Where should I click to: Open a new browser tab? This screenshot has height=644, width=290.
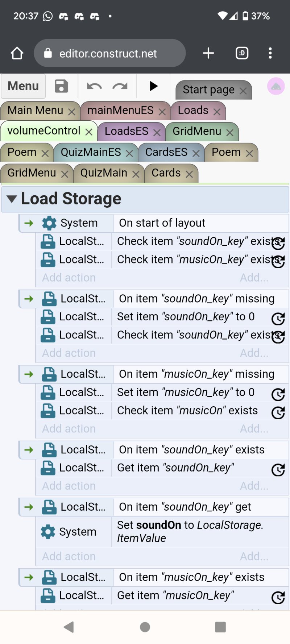coord(208,53)
